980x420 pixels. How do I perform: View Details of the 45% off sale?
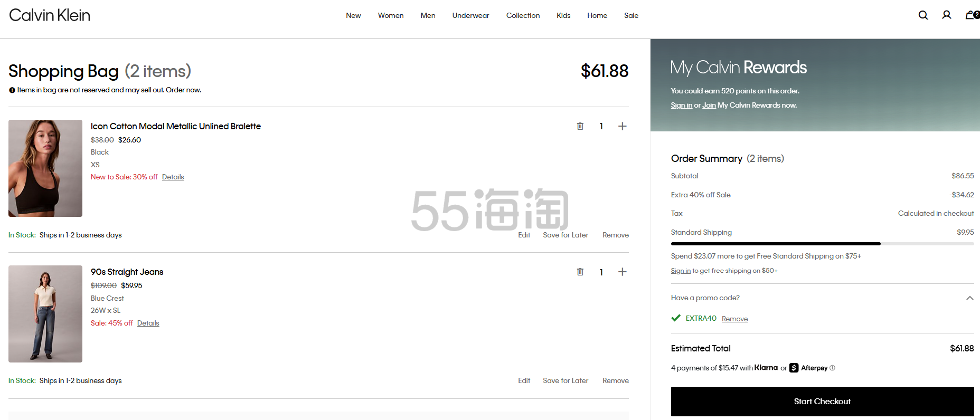click(x=148, y=323)
